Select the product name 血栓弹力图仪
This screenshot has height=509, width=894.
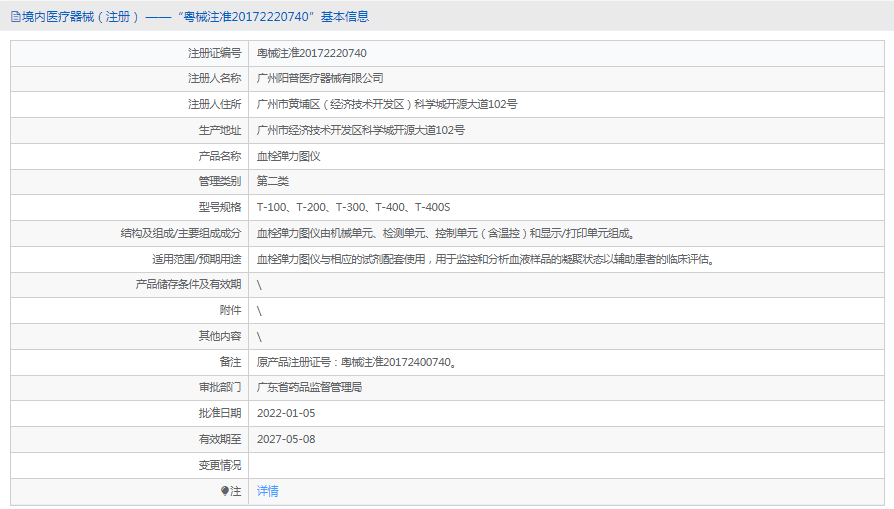[x=288, y=156]
